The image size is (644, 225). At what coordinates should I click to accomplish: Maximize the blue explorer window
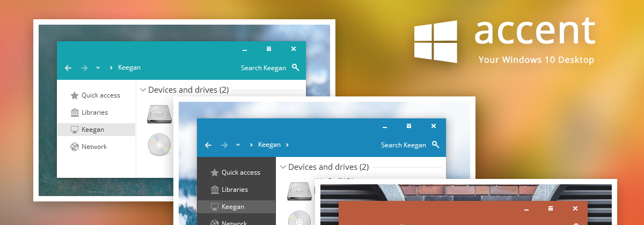pyautogui.click(x=409, y=126)
